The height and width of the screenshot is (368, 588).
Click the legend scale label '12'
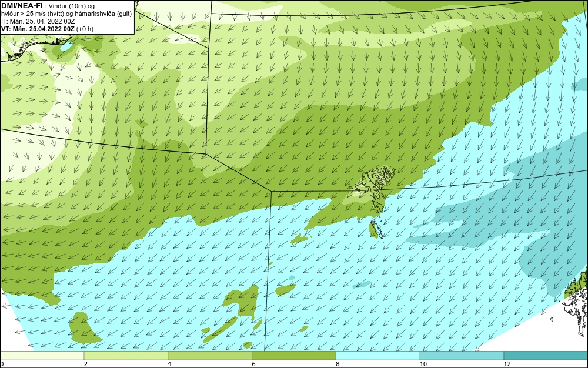pyautogui.click(x=507, y=364)
